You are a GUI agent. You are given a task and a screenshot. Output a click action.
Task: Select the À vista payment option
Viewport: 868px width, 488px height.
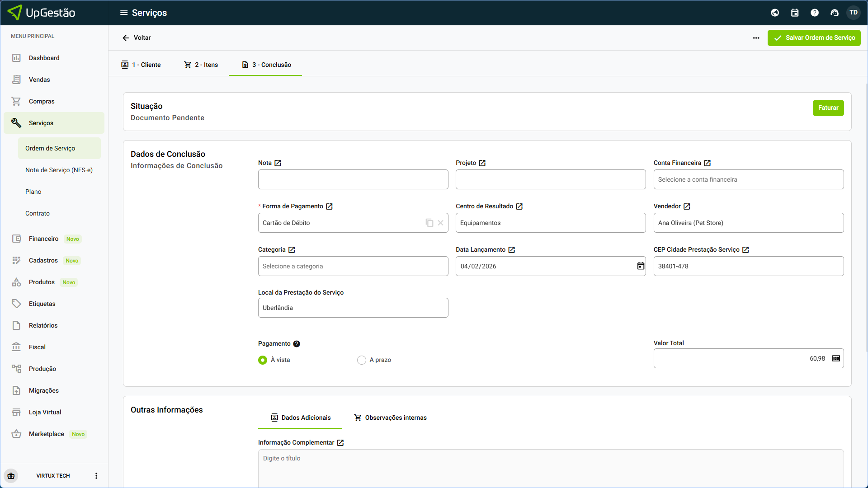tap(263, 360)
